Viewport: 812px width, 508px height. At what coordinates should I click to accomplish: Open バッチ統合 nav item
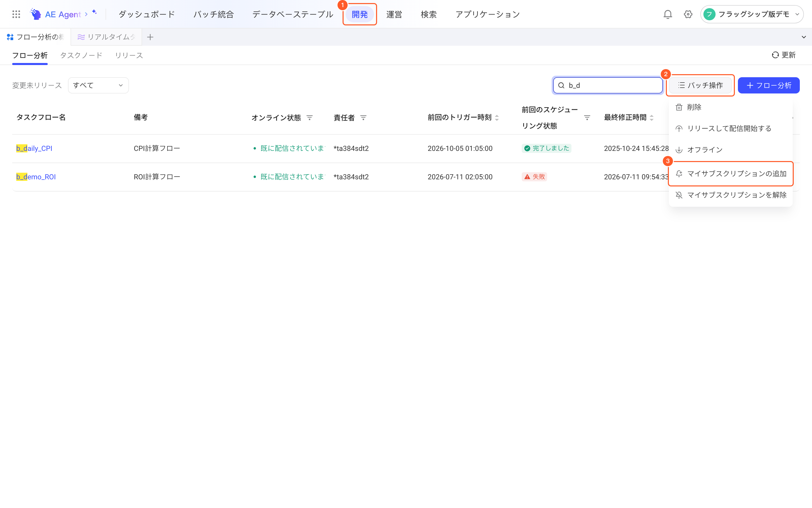pos(213,14)
